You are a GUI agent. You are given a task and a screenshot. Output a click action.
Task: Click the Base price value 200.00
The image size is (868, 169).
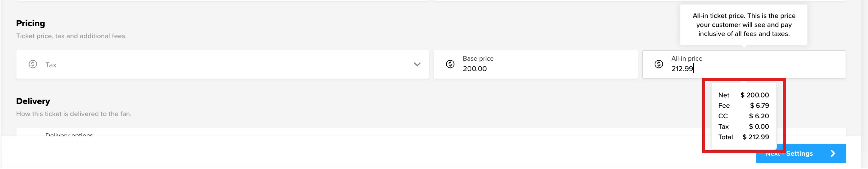[474, 69]
